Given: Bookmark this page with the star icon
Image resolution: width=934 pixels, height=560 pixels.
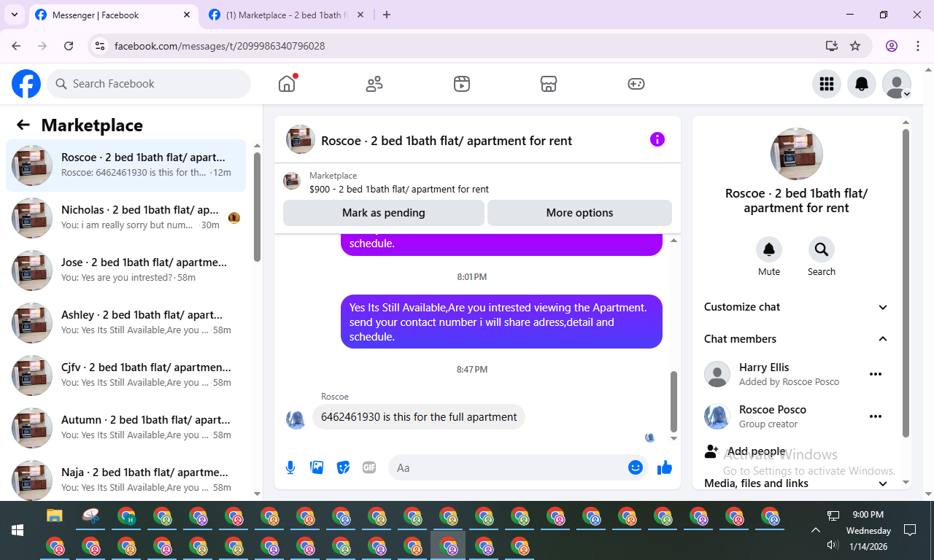Looking at the screenshot, I should pyautogui.click(x=855, y=46).
